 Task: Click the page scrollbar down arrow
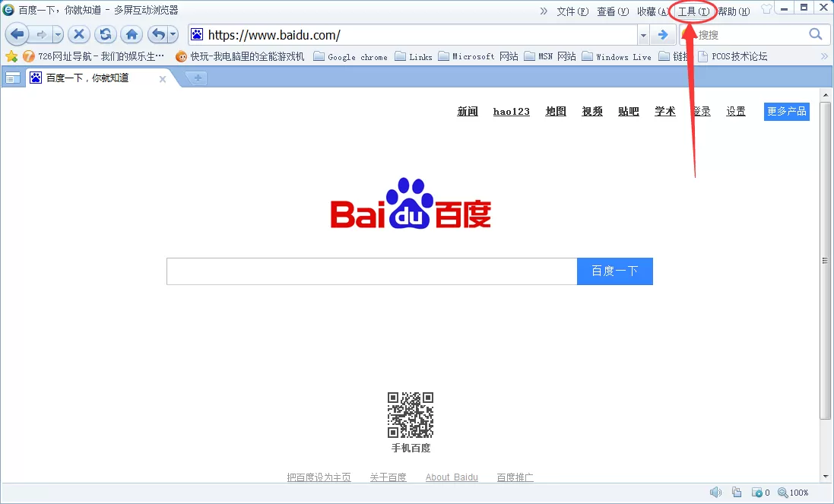826,477
